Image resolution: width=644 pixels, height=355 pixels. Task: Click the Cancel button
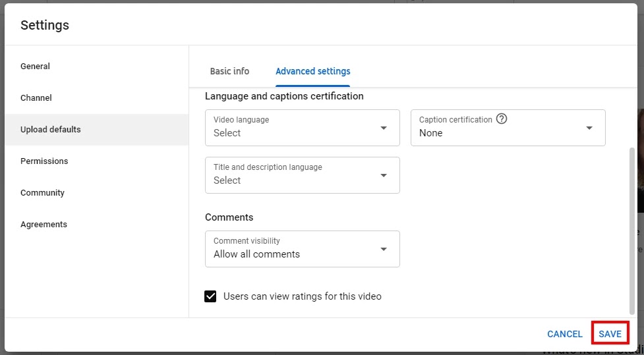(565, 334)
